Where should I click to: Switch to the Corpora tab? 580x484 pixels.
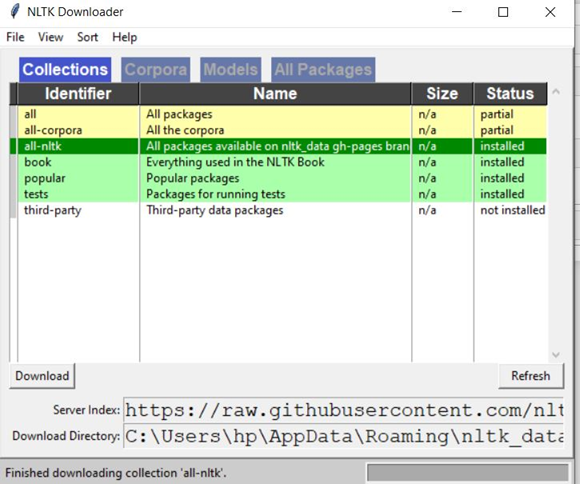point(156,70)
